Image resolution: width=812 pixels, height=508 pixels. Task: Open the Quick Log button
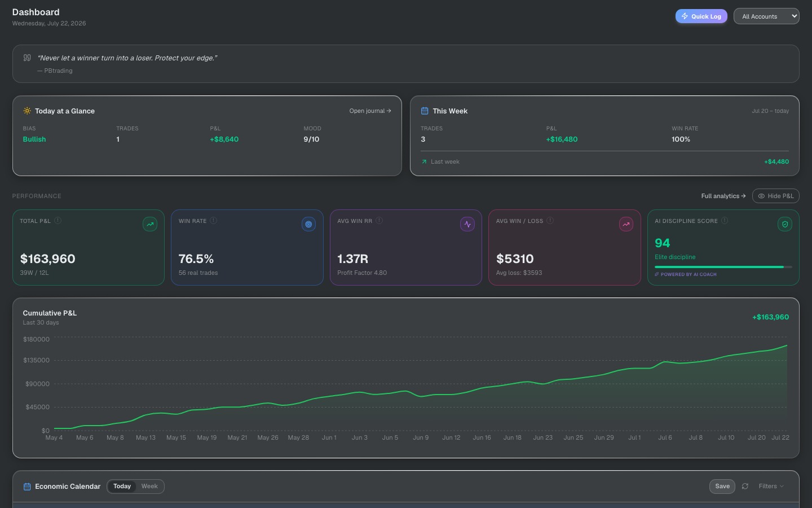coord(701,16)
